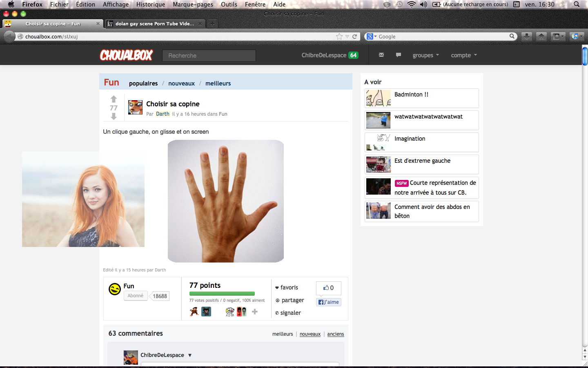This screenshot has height=368, width=588.
Task: Like the post with the thumbs-up button
Action: (x=328, y=288)
